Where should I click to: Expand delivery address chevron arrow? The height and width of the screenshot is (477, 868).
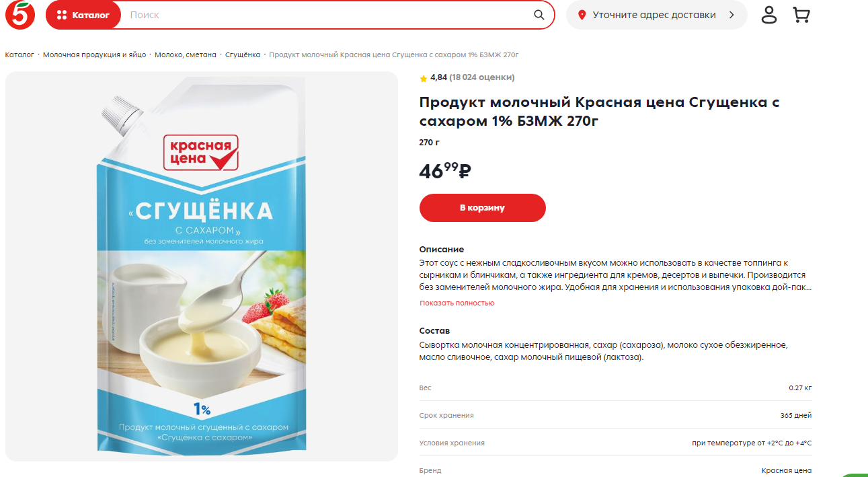pos(732,15)
